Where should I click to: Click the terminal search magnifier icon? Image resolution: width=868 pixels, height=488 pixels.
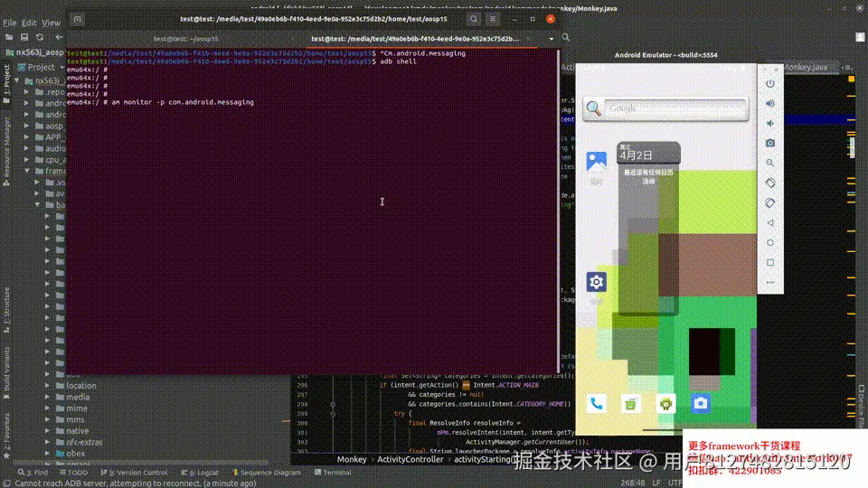(x=473, y=19)
